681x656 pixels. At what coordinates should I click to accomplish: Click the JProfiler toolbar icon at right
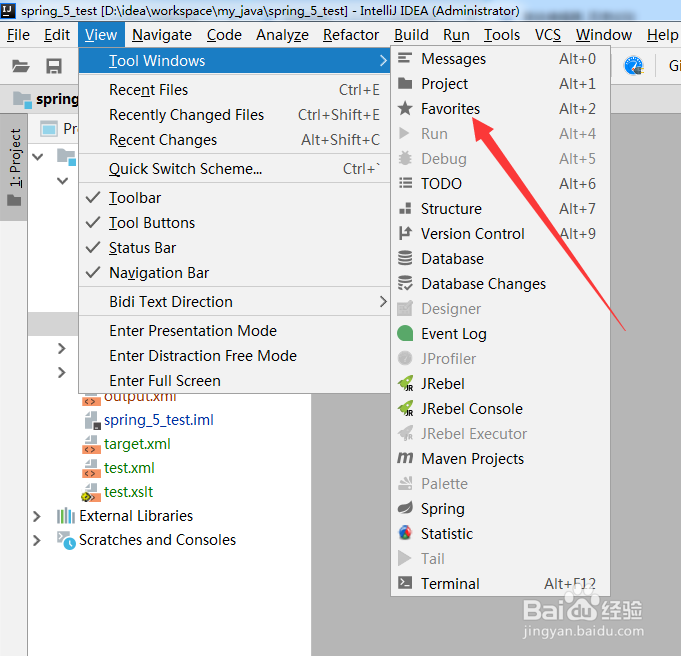click(633, 66)
